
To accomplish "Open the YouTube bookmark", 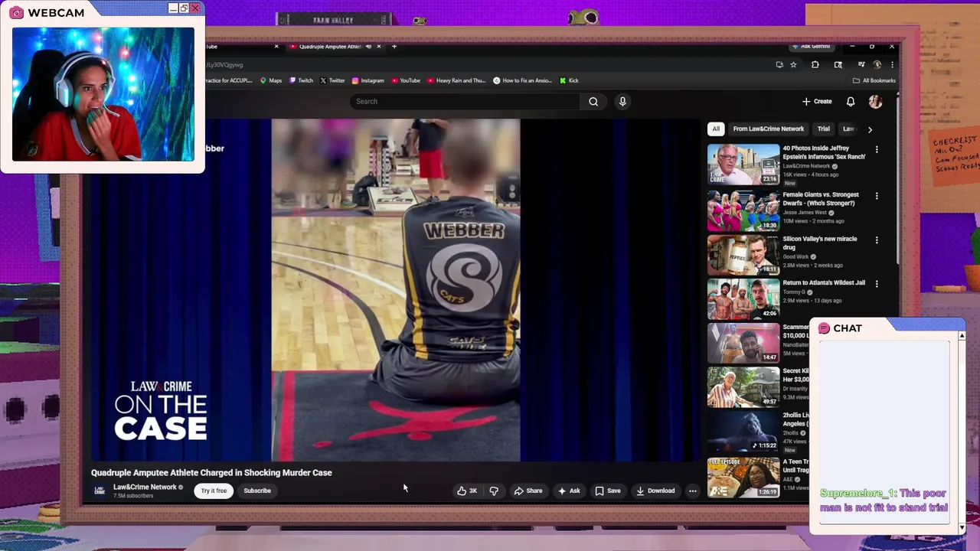I will coord(406,80).
